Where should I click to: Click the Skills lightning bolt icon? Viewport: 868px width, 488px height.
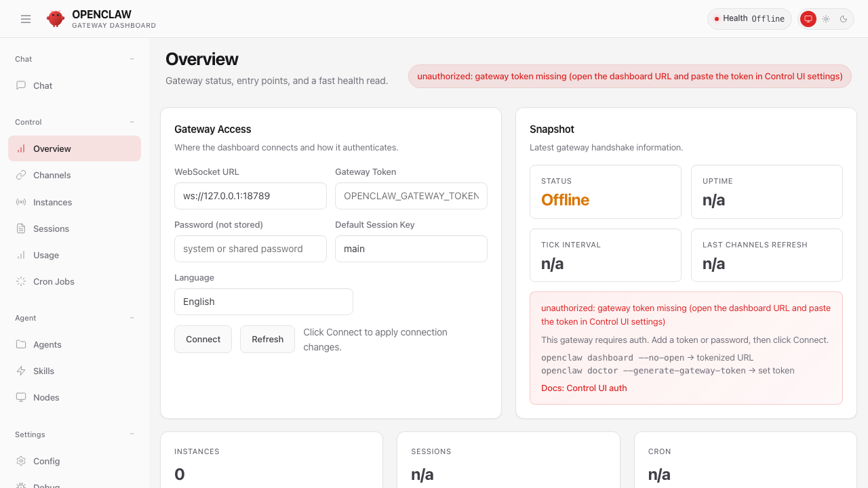click(x=21, y=371)
